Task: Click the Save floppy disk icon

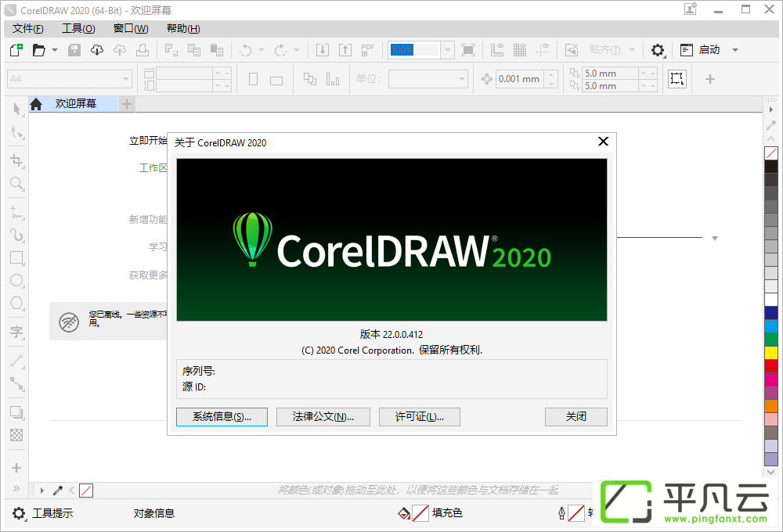Action: pyautogui.click(x=74, y=50)
